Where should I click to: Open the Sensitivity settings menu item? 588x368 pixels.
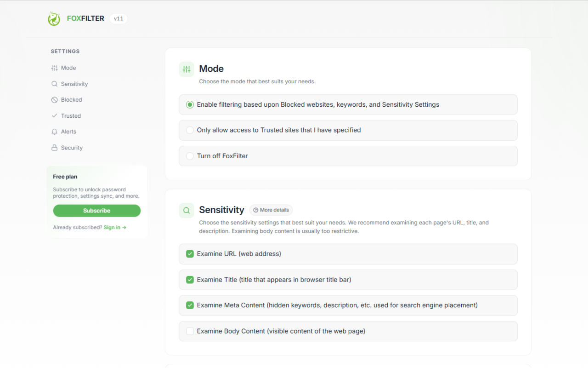tap(69, 84)
